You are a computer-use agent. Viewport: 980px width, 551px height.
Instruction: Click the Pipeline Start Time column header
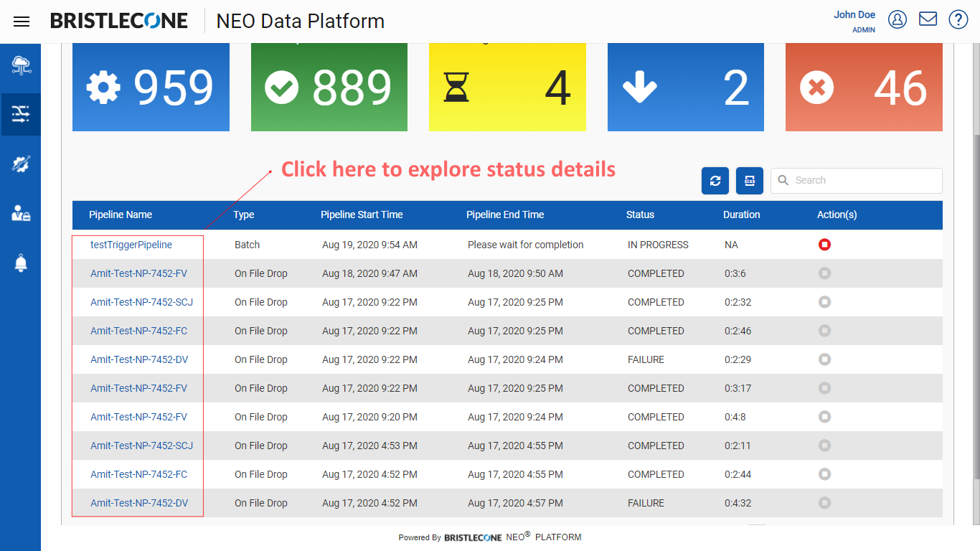point(362,215)
